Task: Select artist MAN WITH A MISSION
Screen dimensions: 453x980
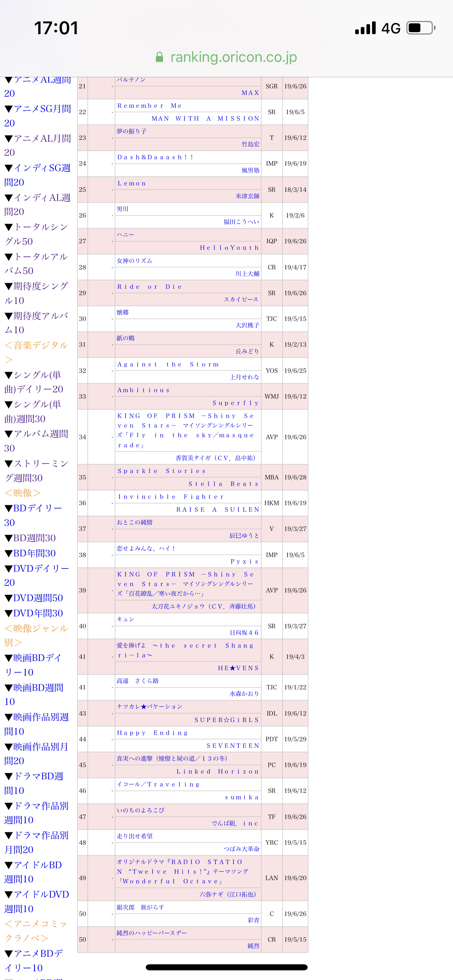Action: [205, 118]
